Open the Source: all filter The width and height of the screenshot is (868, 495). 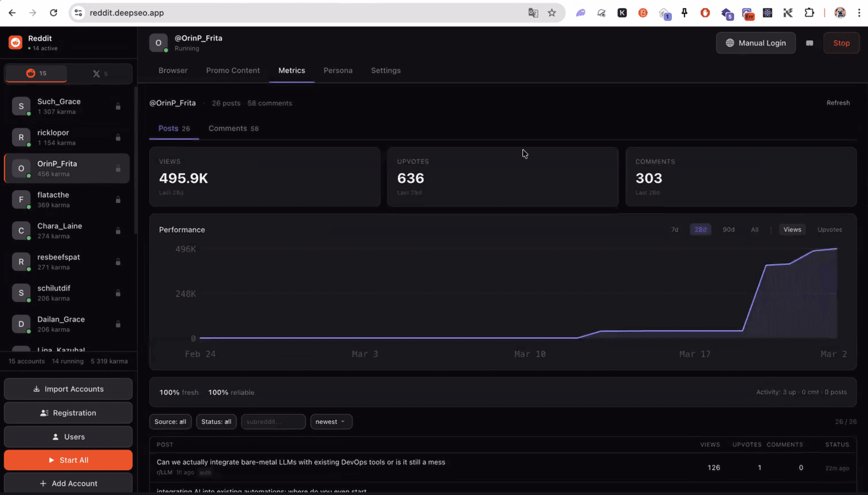(170, 421)
